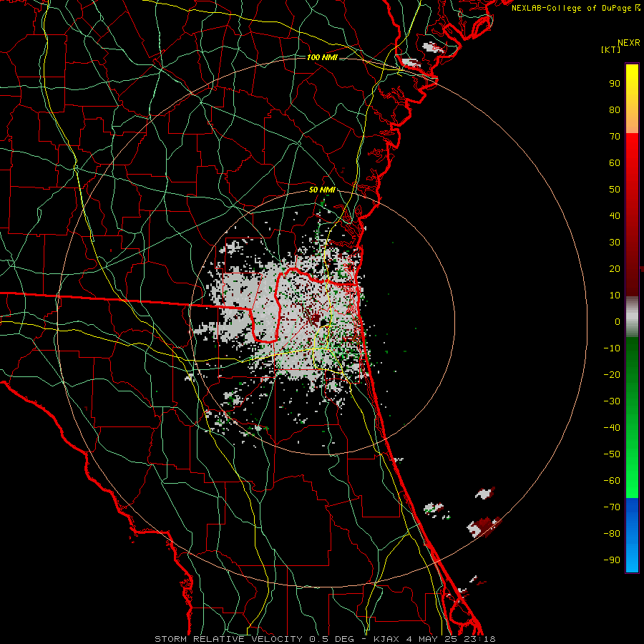Pick the dark green color bar segment near -20

pos(632,370)
